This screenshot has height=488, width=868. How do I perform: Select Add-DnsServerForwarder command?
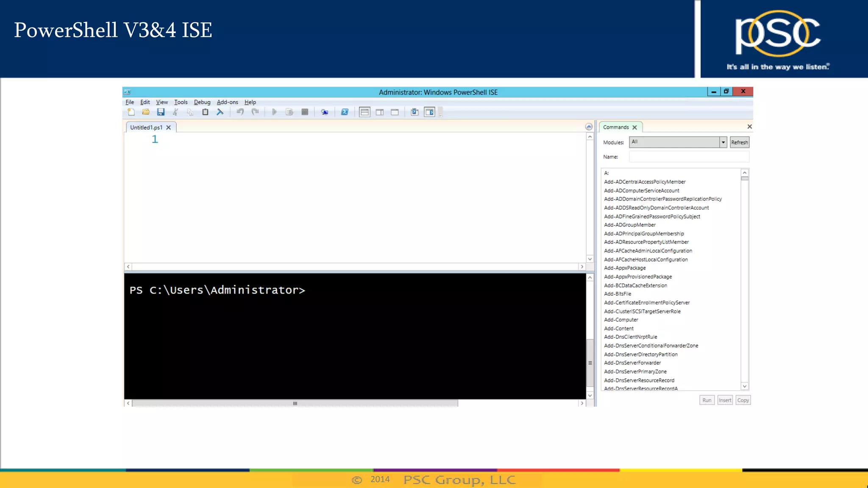(x=632, y=363)
